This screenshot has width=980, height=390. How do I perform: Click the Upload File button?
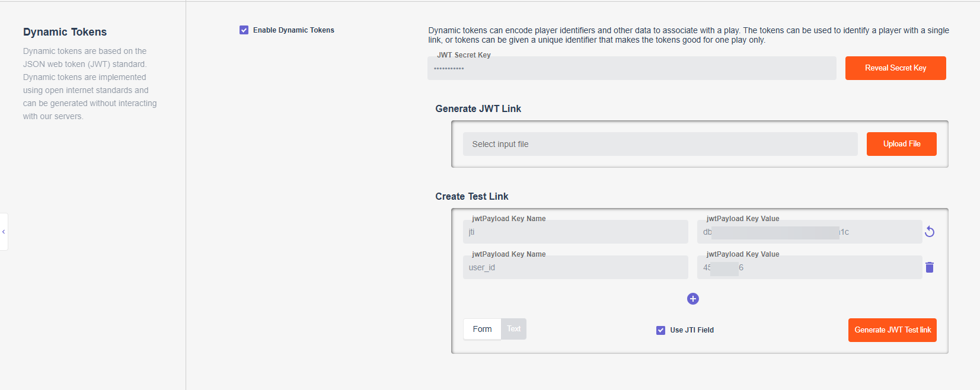(x=902, y=144)
